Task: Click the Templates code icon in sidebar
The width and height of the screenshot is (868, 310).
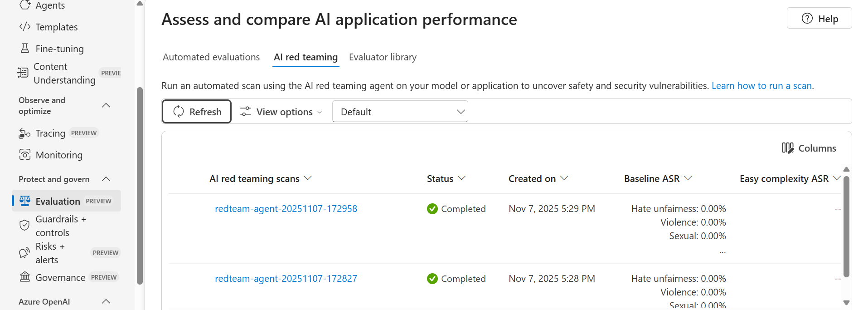Action: click(x=25, y=27)
